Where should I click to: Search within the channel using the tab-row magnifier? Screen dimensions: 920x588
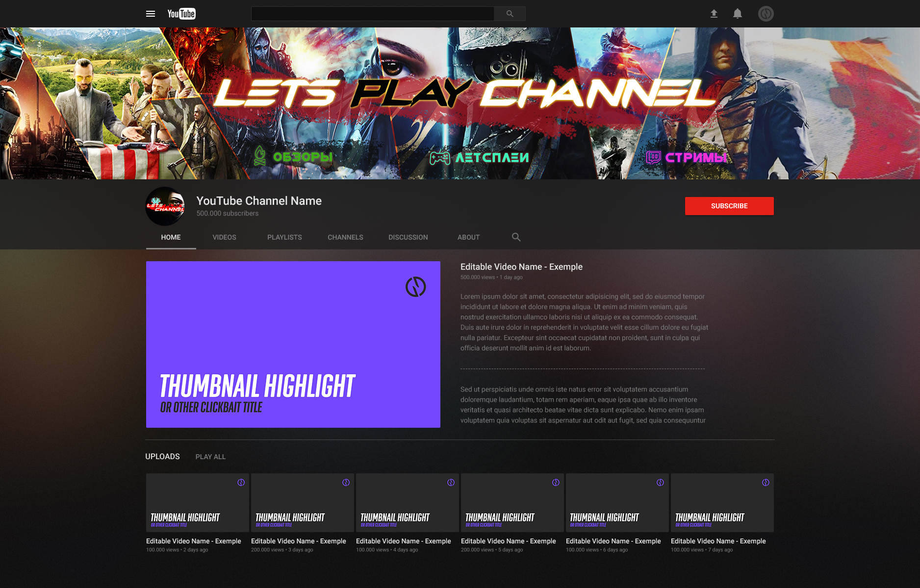pyautogui.click(x=516, y=237)
